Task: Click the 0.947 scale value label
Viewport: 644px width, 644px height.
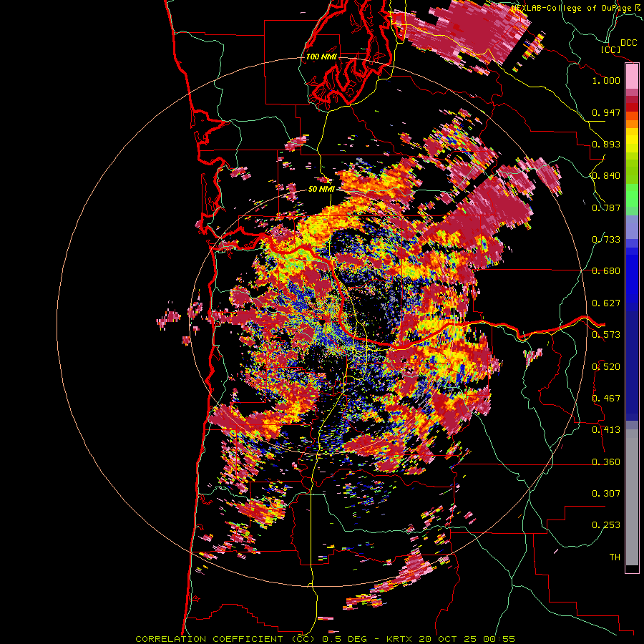Action: pyautogui.click(x=606, y=112)
